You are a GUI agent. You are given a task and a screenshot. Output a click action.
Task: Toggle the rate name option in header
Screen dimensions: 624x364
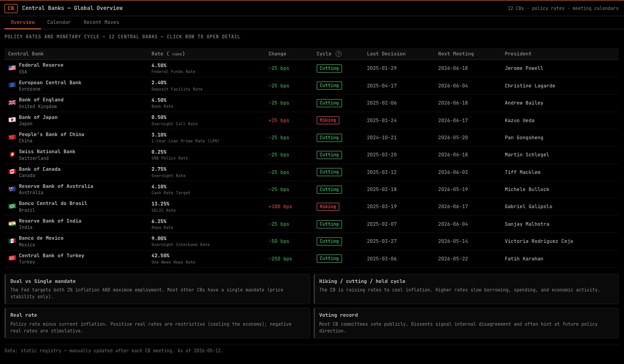178,54
